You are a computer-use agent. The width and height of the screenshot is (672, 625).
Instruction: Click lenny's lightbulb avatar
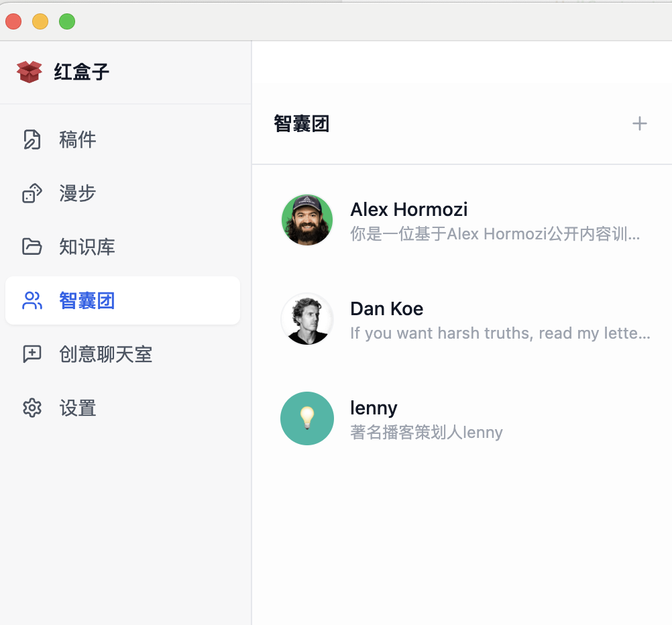307,418
